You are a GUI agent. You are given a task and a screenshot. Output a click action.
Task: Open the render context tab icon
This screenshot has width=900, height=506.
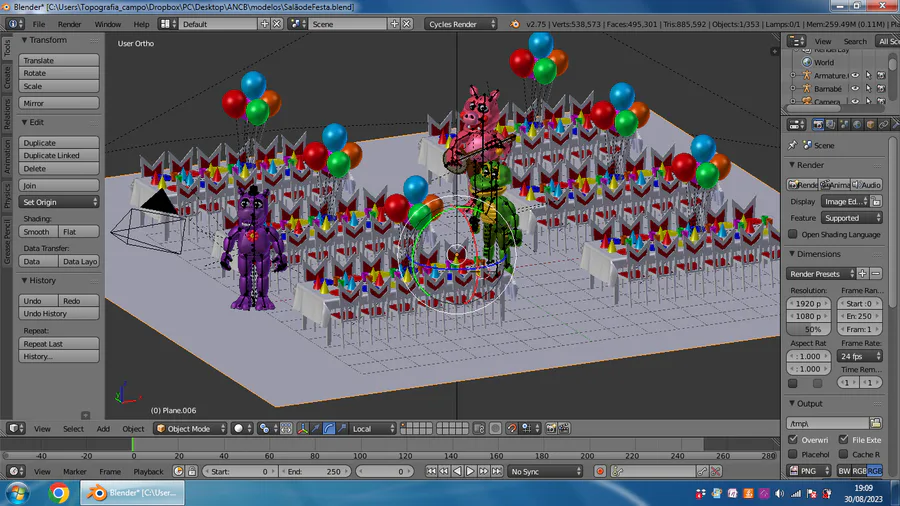click(818, 124)
